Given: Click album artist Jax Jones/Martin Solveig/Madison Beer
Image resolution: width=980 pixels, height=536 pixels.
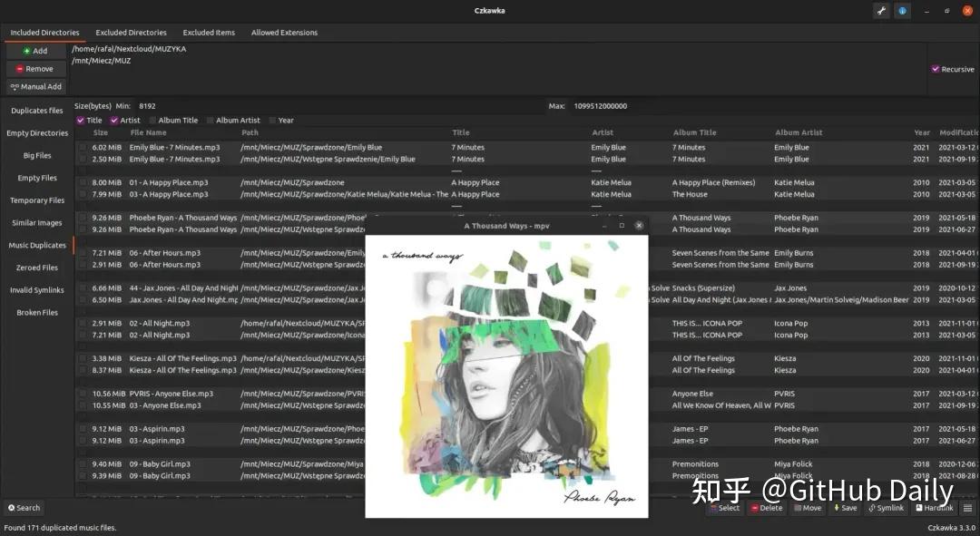Looking at the screenshot, I should point(841,300).
